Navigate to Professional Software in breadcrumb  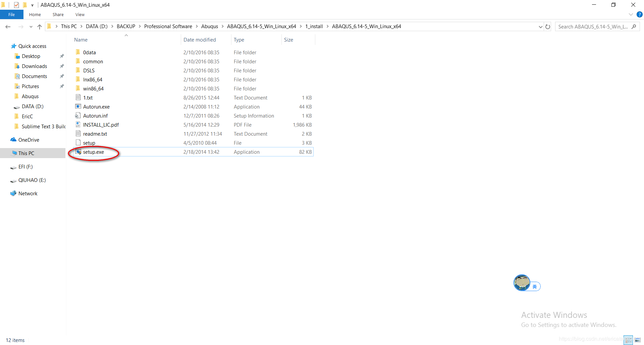168,26
